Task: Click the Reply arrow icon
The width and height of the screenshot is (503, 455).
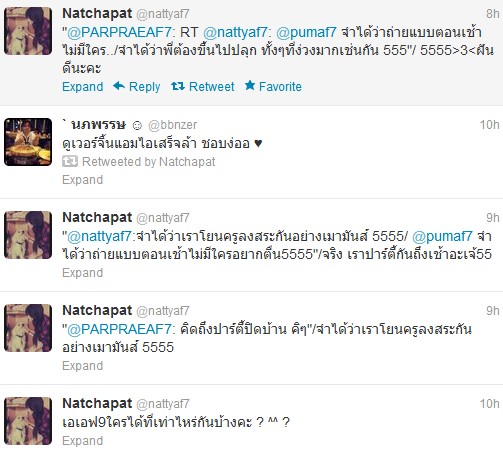Action: (x=119, y=86)
